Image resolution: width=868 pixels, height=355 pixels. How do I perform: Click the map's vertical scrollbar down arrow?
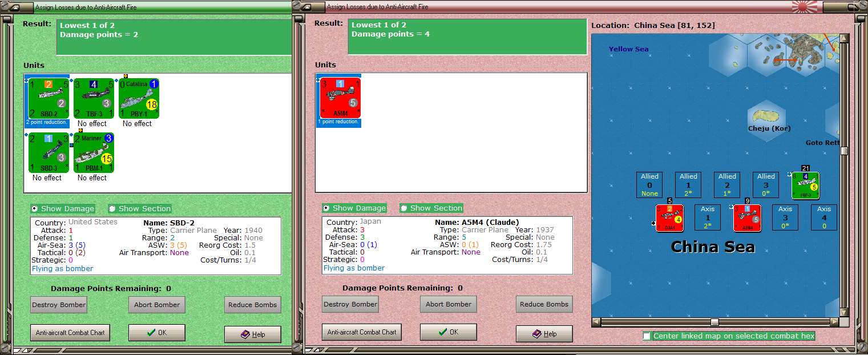click(844, 313)
